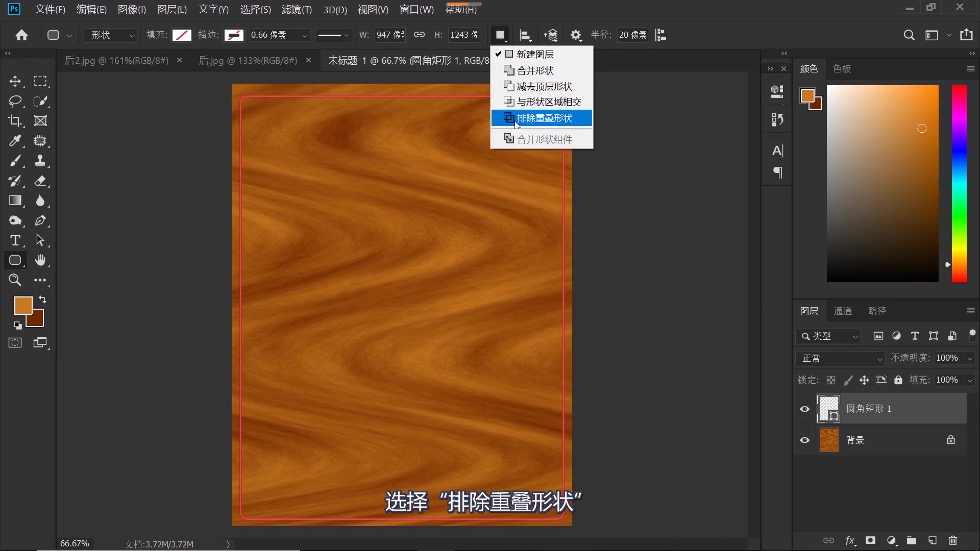Select the Eyedropper tool
Screen dimensions: 980x551
point(15,141)
